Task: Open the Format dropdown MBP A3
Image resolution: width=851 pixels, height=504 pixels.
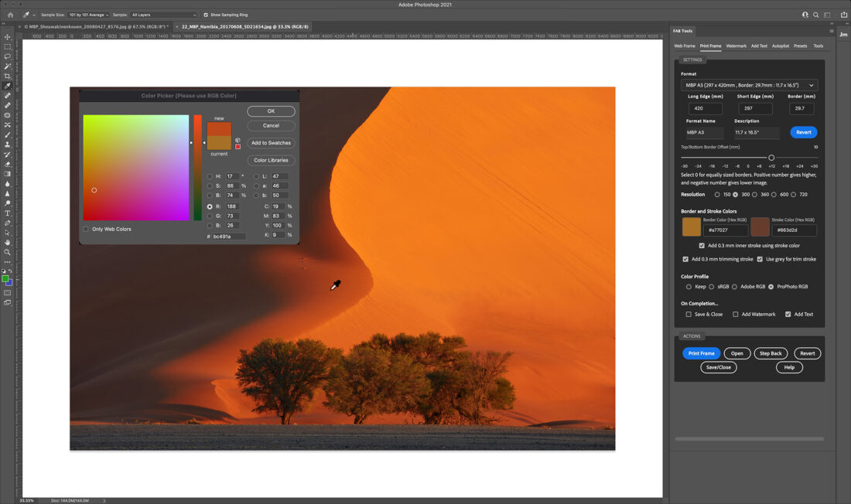Action: tap(749, 85)
